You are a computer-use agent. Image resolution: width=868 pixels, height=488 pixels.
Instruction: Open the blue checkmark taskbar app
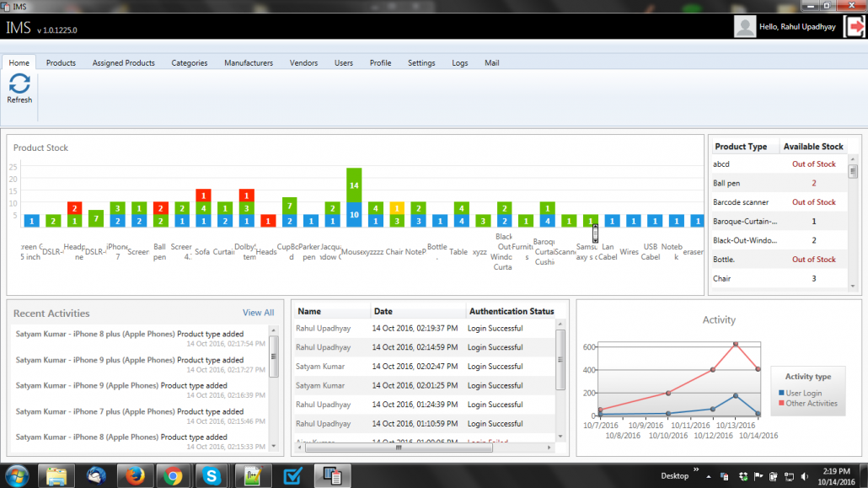(x=292, y=476)
